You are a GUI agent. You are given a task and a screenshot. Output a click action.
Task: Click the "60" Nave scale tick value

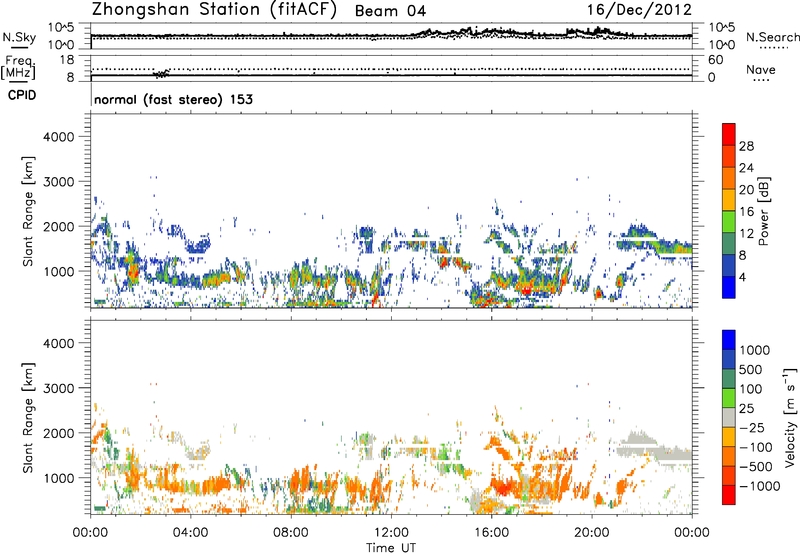point(715,60)
